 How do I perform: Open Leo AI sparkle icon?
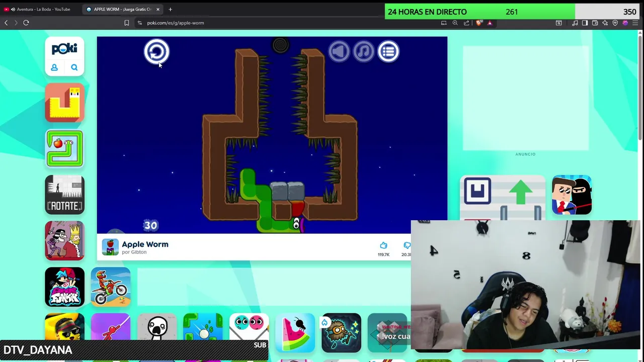click(605, 23)
